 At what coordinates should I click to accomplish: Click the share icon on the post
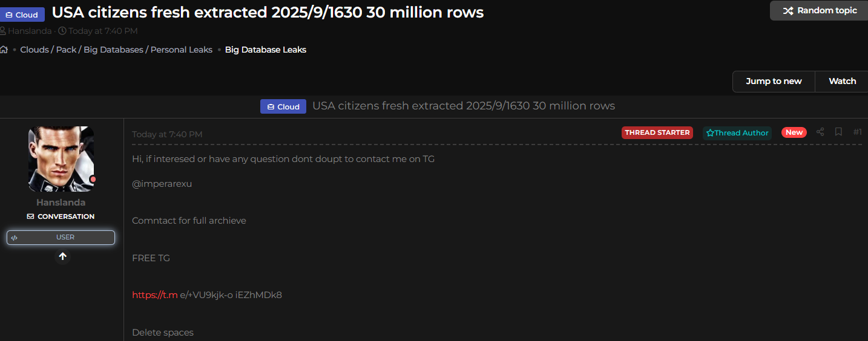coord(820,132)
